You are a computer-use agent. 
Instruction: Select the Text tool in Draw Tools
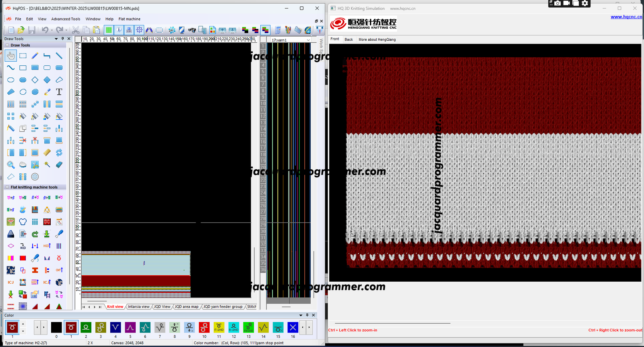[x=59, y=92]
